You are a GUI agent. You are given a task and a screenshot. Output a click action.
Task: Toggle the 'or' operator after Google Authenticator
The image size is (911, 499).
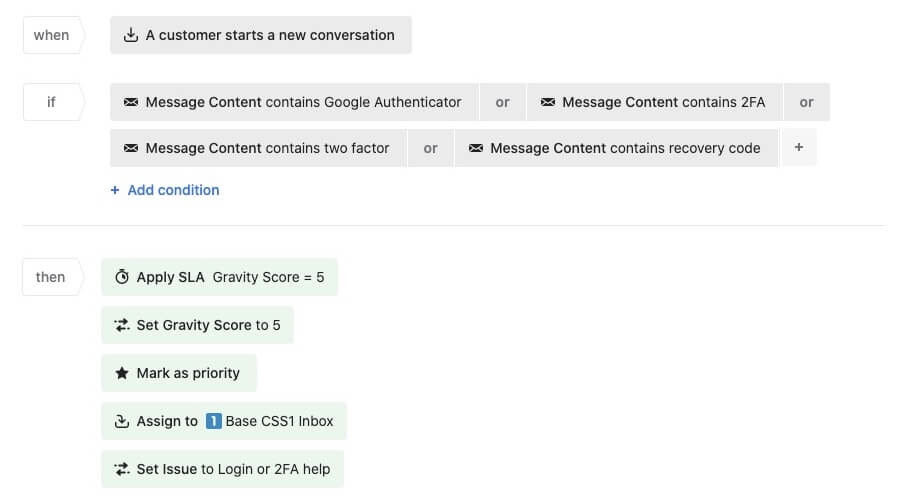click(502, 102)
